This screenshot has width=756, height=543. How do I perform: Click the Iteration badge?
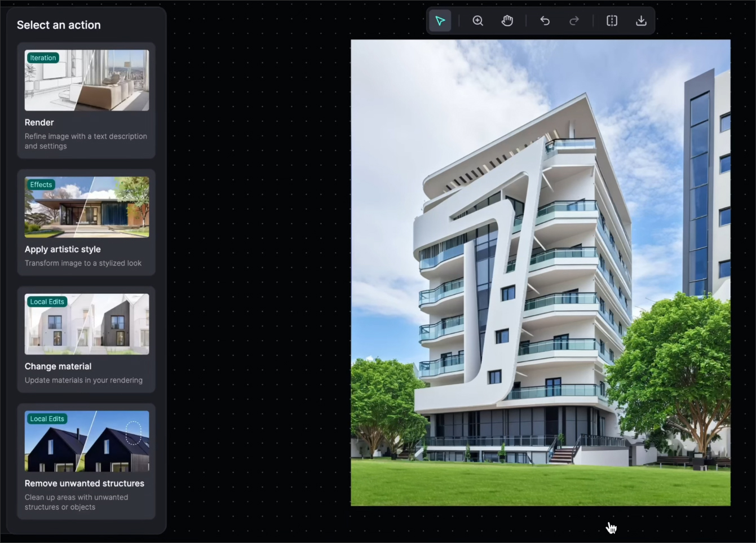(x=43, y=58)
